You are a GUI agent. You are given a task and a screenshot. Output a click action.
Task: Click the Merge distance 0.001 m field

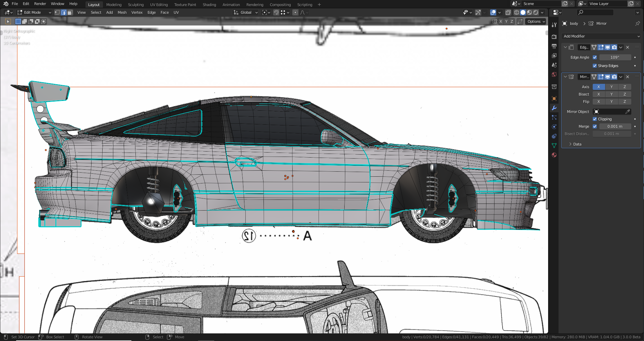point(615,126)
